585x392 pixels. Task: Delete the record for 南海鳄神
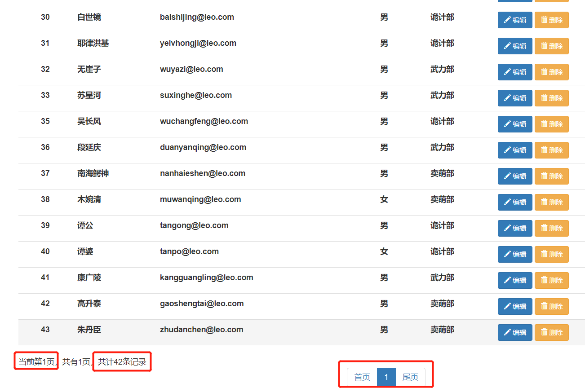(552, 176)
